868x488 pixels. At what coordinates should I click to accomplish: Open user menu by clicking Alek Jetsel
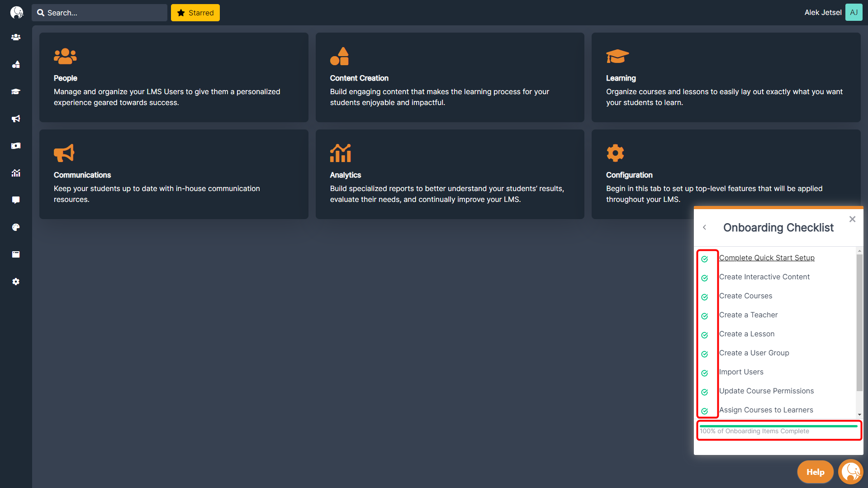(823, 12)
